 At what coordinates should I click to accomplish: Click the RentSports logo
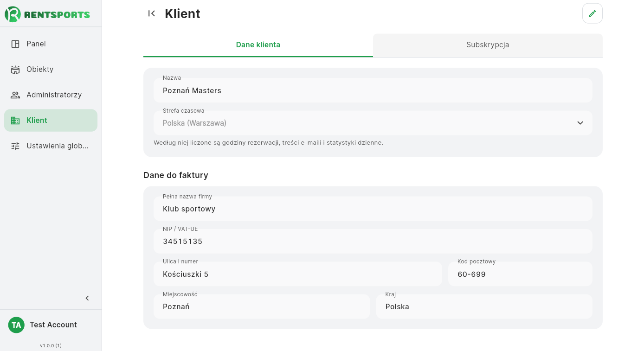[x=47, y=14]
